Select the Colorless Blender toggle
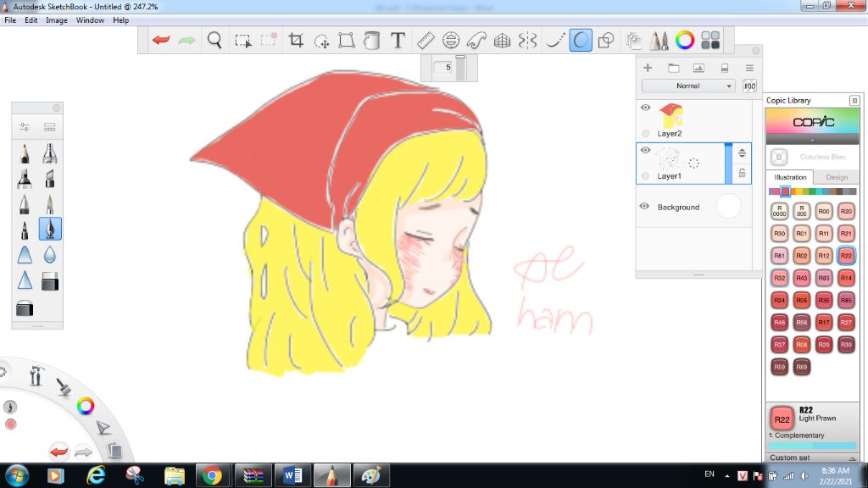 [779, 157]
